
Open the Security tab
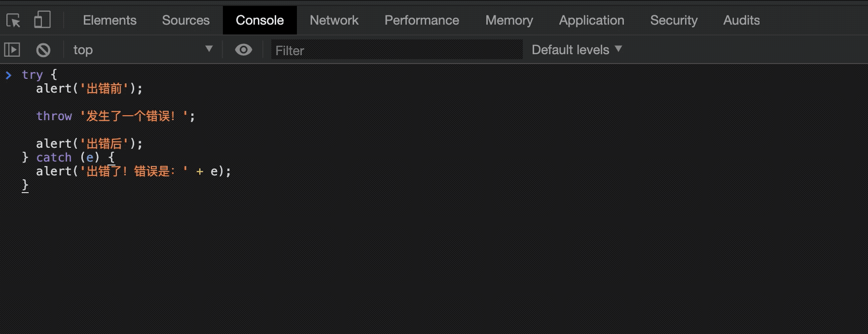click(674, 20)
